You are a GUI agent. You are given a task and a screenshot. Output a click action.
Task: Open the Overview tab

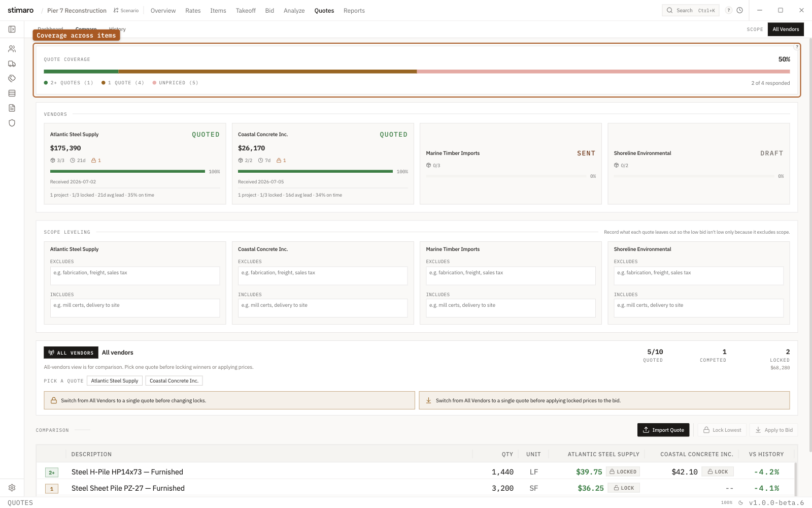click(x=163, y=11)
